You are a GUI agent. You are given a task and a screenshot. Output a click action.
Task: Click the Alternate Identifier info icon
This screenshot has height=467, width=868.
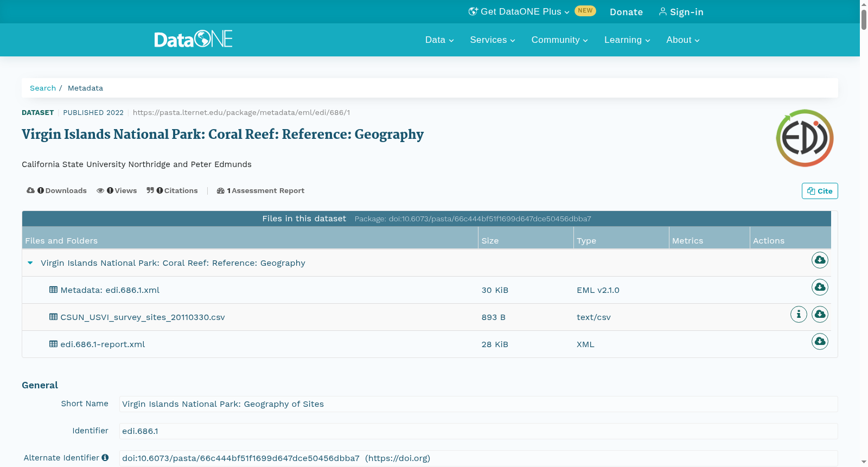[105, 458]
